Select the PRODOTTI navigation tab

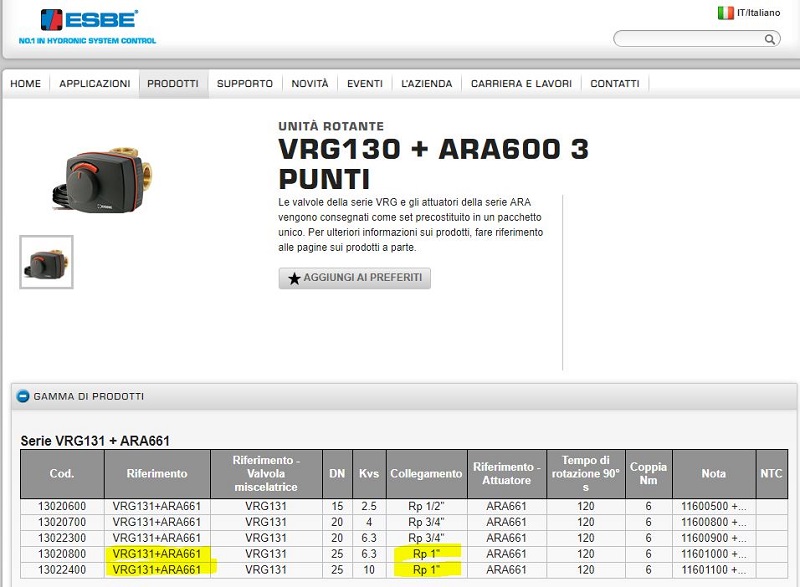[x=173, y=84]
